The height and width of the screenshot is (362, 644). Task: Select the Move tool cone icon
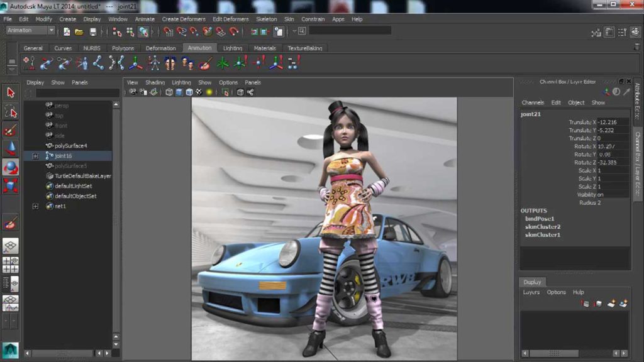(11, 148)
